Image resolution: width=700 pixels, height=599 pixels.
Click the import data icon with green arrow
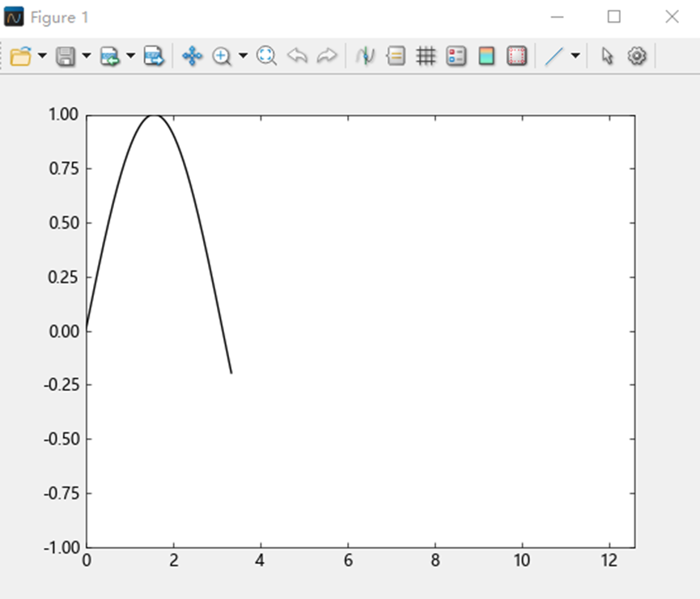coord(110,57)
